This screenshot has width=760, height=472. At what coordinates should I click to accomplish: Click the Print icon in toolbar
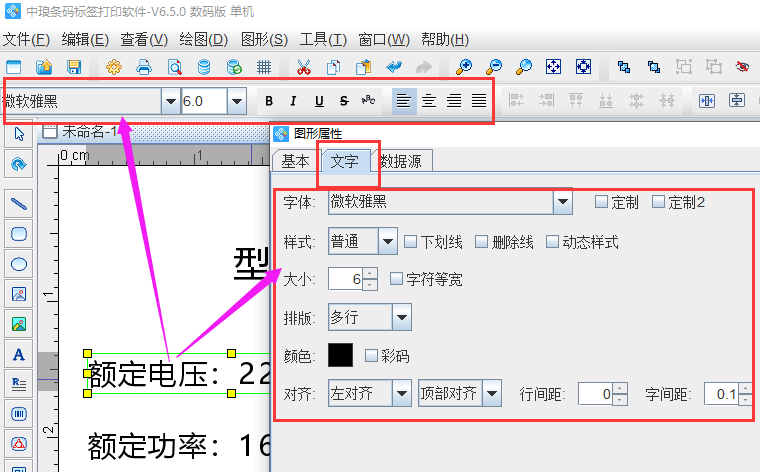(143, 68)
